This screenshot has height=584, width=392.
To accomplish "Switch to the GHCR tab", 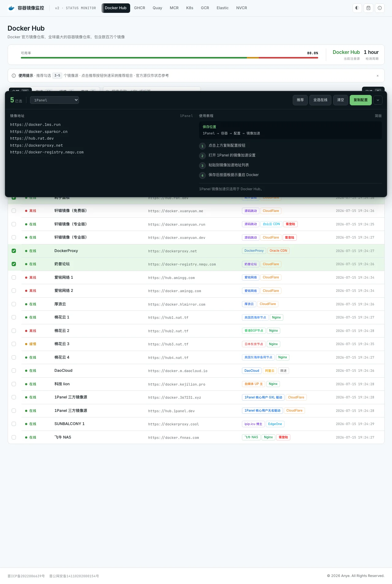I will (x=140, y=8).
